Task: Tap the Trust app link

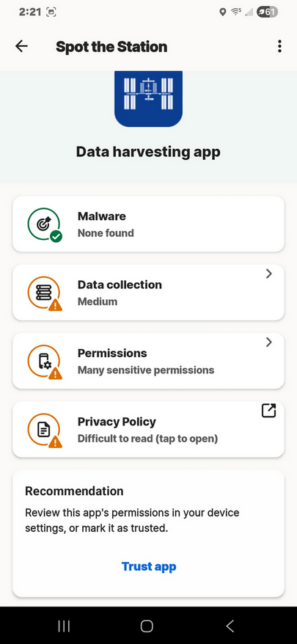Action: (149, 566)
